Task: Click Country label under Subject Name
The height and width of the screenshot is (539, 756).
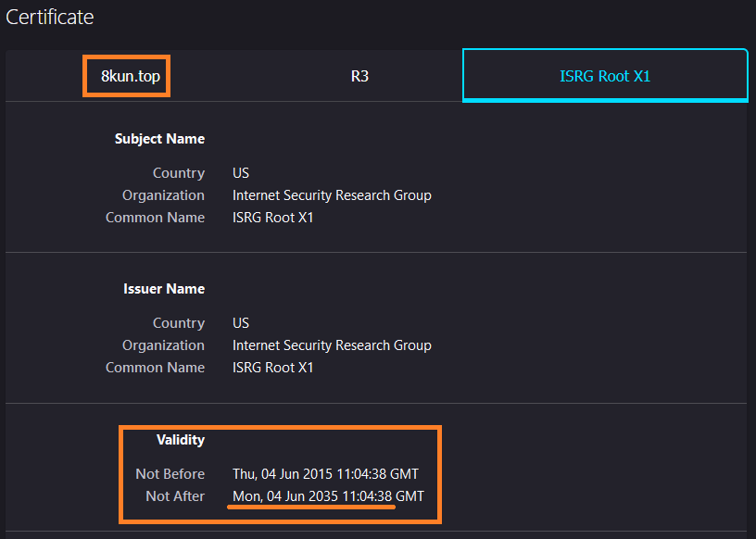Action: click(x=179, y=173)
